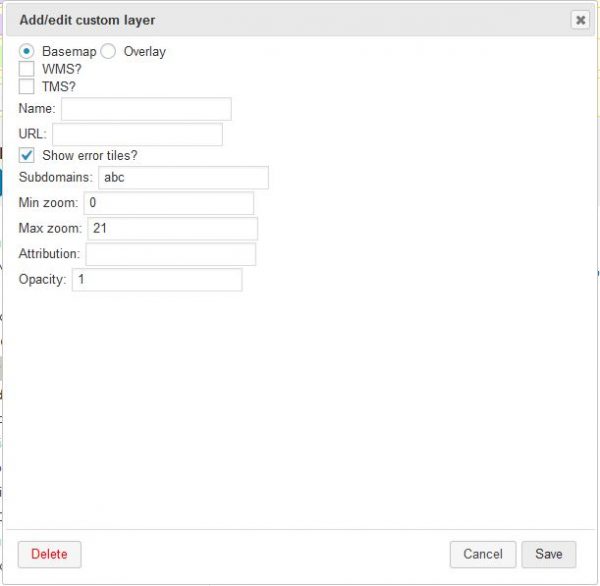This screenshot has height=586, width=600.
Task: Focus the URL text field
Action: [x=137, y=134]
